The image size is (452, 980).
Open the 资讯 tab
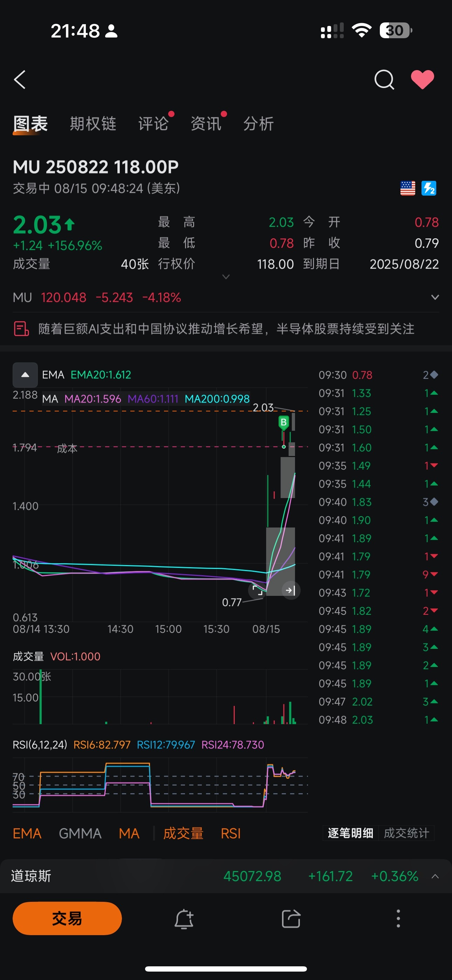pos(206,124)
